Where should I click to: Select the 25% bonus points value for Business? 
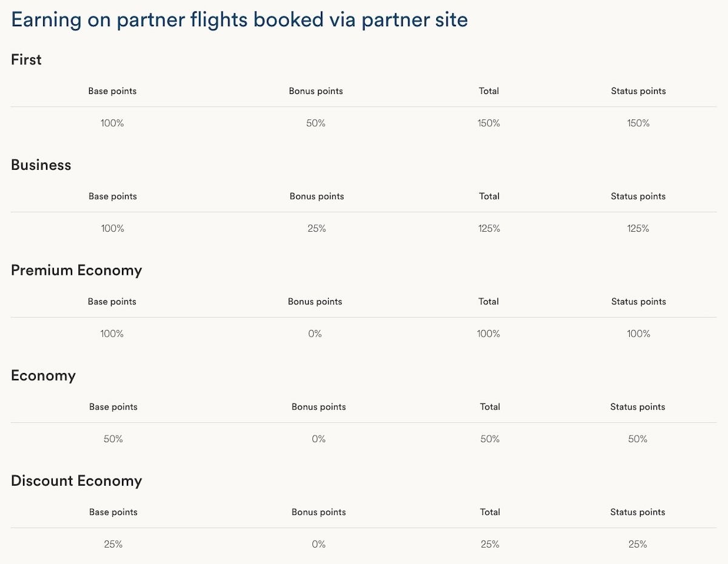coord(317,229)
